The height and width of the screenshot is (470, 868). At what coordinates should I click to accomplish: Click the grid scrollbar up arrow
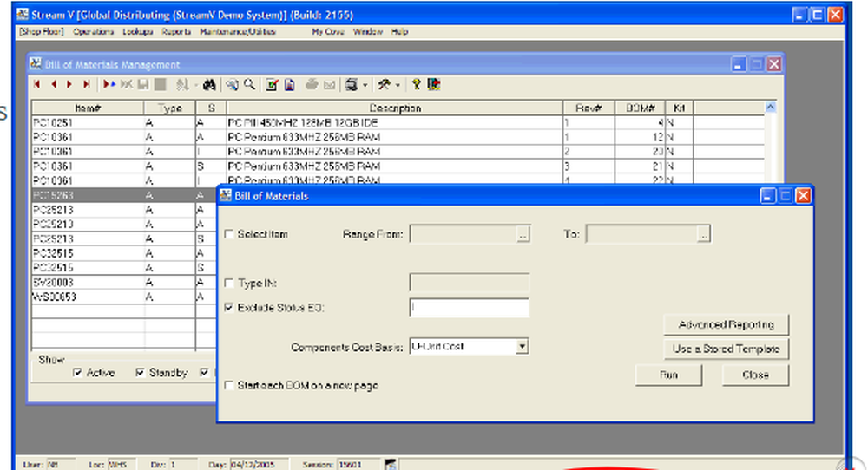770,107
